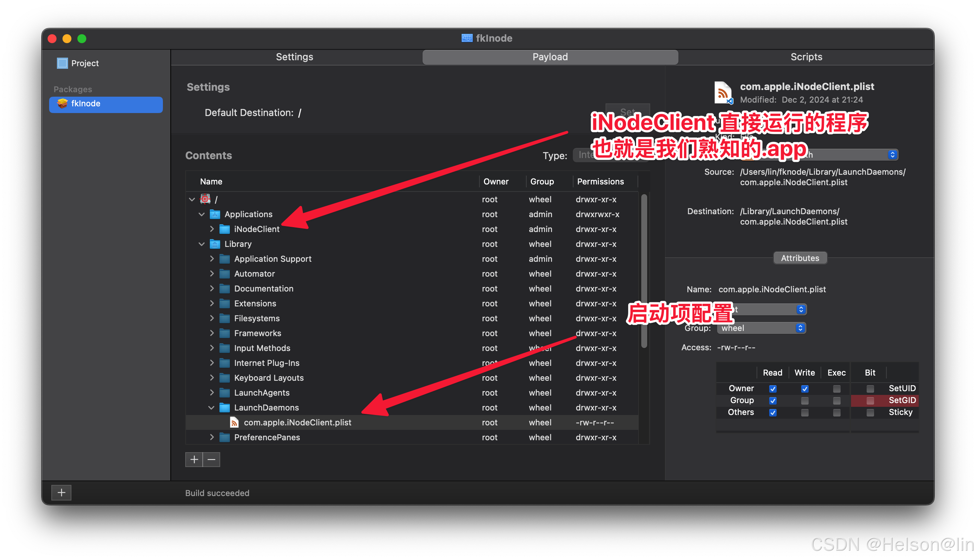976x560 pixels.
Task: Add a new package with bottom-left plus
Action: (61, 493)
